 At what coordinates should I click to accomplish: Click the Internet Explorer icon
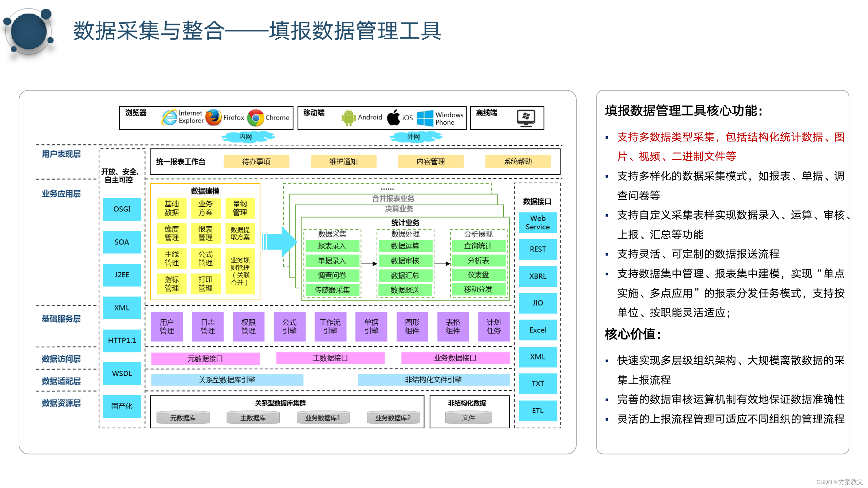click(x=169, y=117)
